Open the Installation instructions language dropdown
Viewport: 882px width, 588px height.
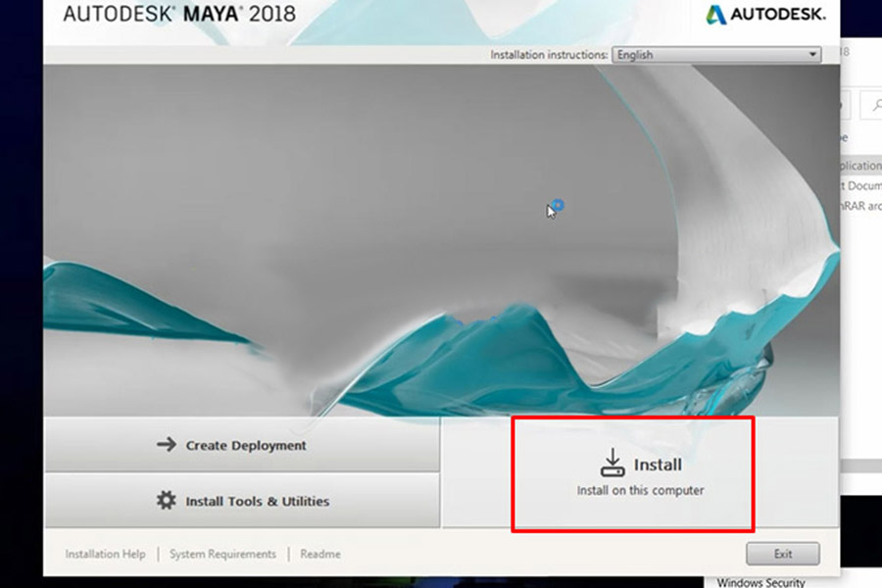(716, 55)
